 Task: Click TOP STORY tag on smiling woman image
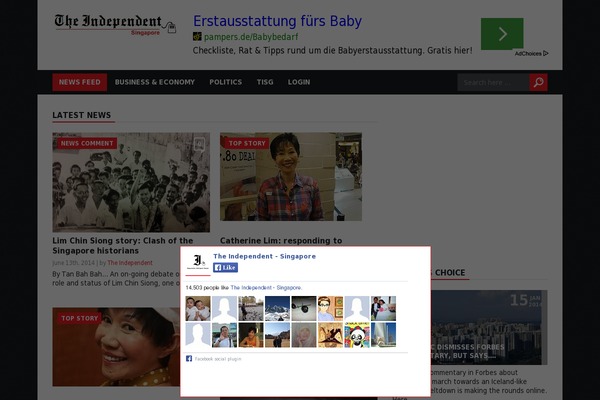coord(80,318)
